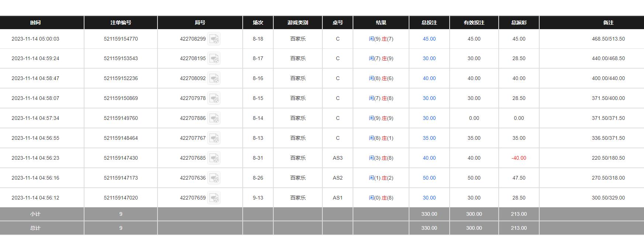Click the red -40.00 payout value
The height and width of the screenshot is (246, 644).
point(519,158)
